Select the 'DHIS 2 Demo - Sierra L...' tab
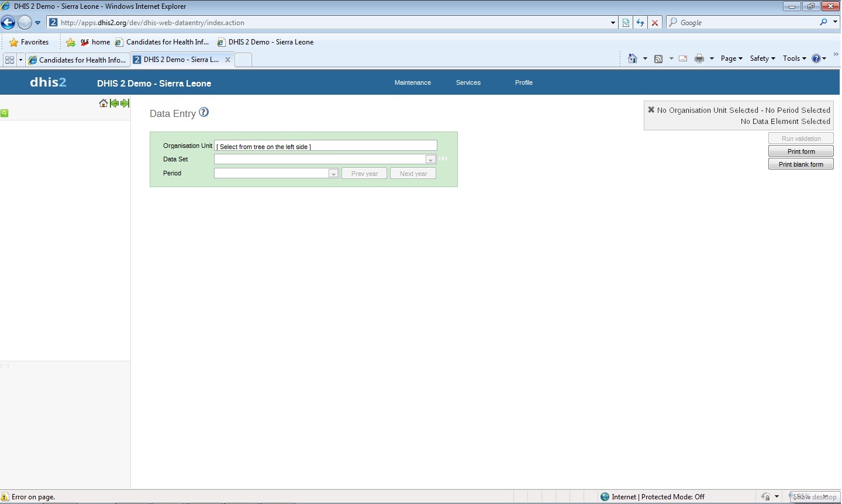This screenshot has height=504, width=842. (x=177, y=60)
